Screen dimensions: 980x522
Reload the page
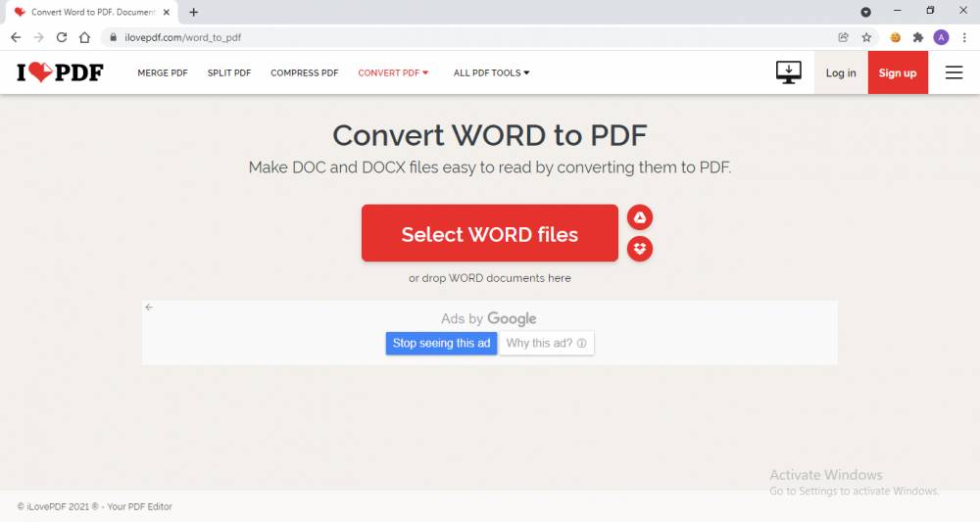pos(61,37)
